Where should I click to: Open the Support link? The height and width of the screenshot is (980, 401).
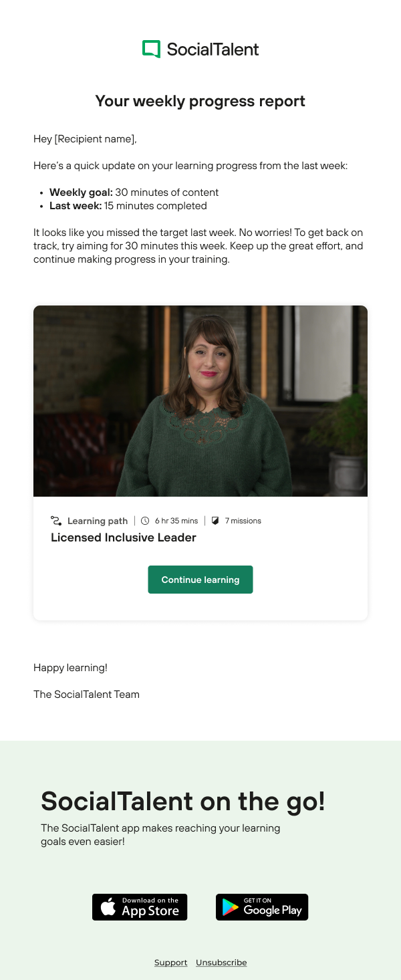click(170, 963)
